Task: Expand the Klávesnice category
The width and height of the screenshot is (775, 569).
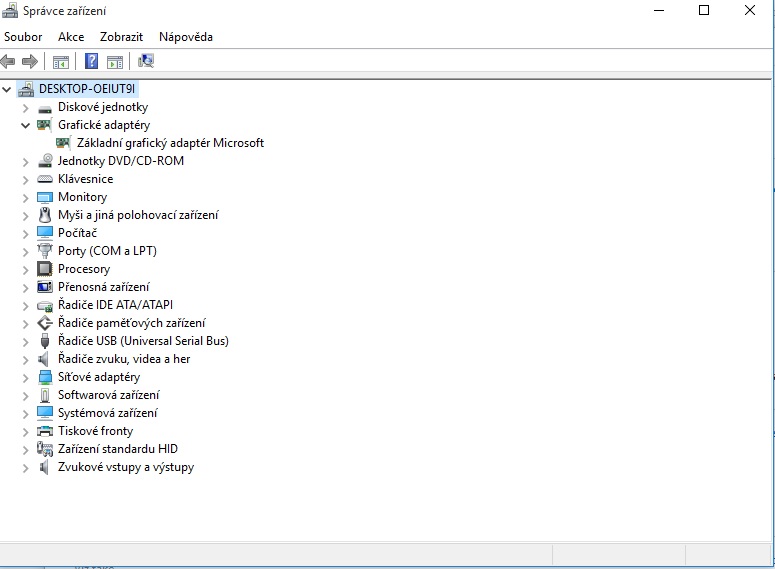Action: (26, 179)
